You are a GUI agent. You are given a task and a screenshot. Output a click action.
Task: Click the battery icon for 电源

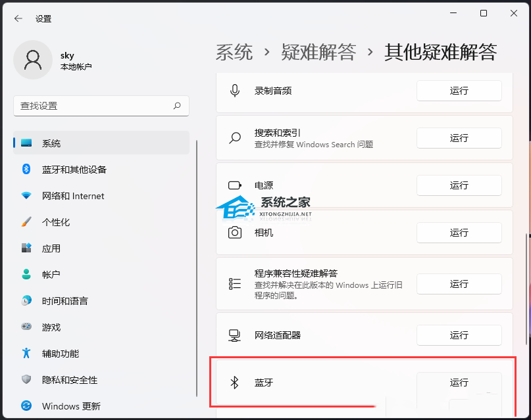(235, 185)
